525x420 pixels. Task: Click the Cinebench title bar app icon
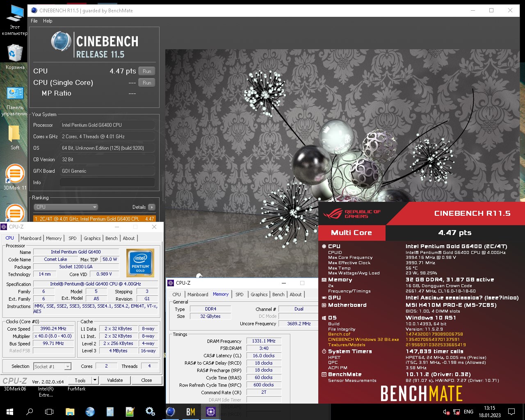click(34, 10)
